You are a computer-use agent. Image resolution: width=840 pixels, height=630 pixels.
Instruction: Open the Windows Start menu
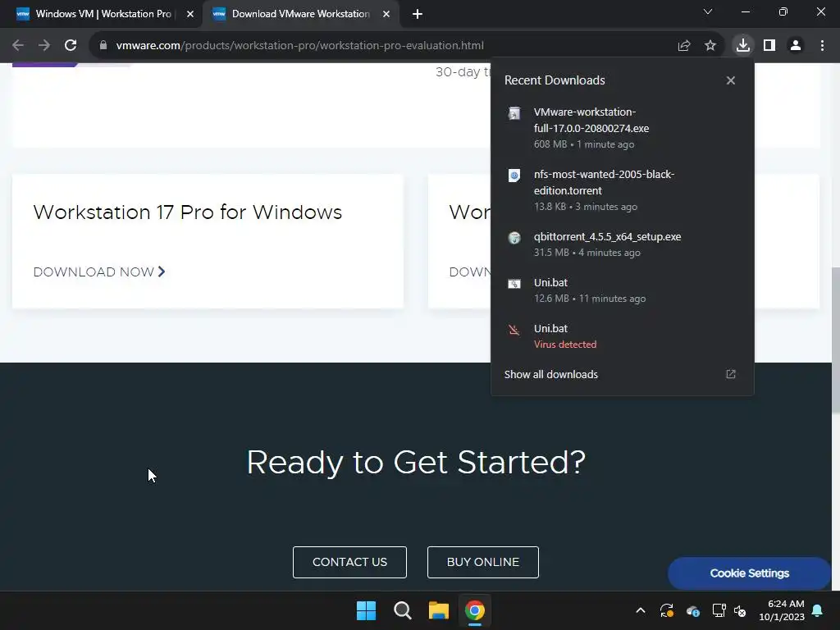click(x=367, y=610)
